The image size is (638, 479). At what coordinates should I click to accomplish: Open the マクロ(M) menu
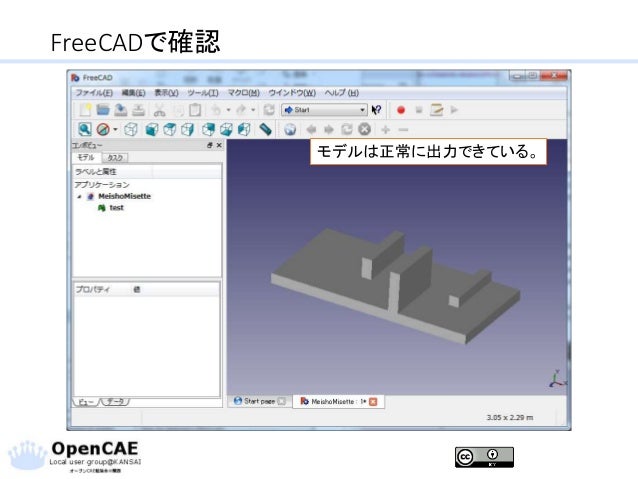point(243,93)
